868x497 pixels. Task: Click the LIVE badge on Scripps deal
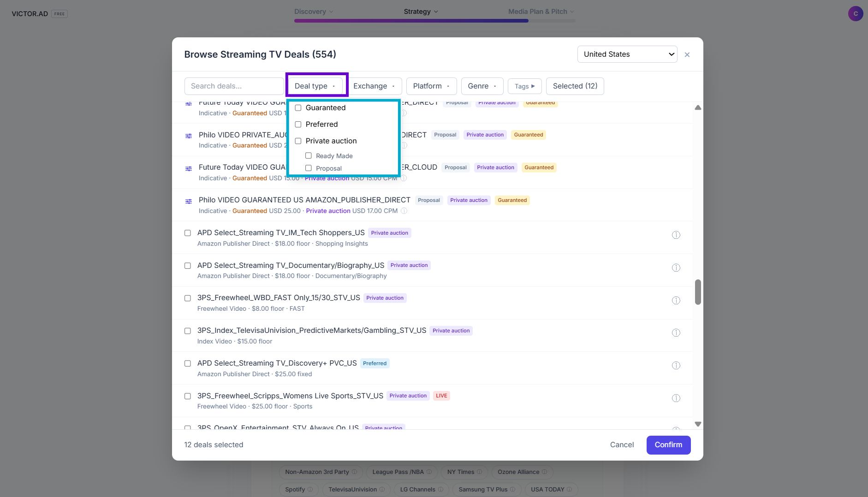[x=441, y=396]
